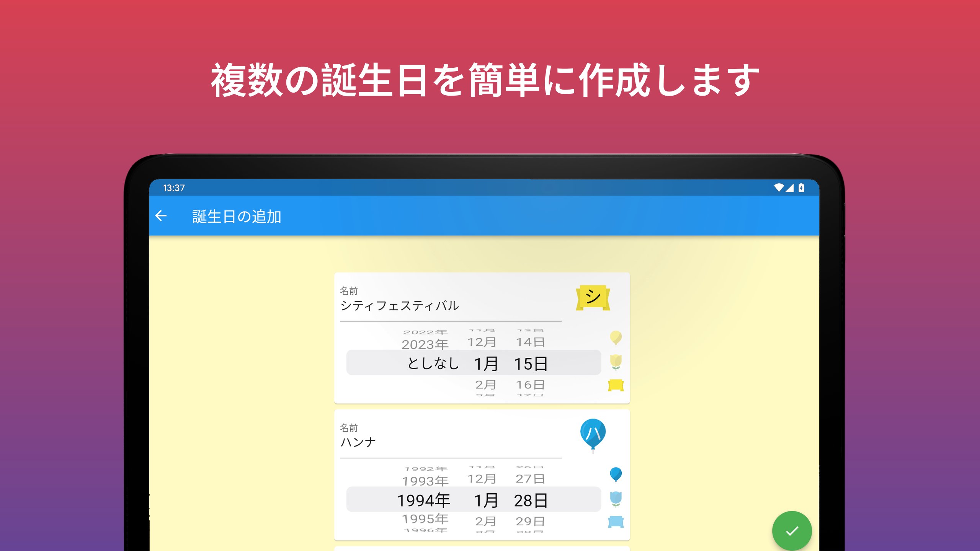Select the blue tulip icon style
The width and height of the screenshot is (980, 551).
(x=616, y=499)
